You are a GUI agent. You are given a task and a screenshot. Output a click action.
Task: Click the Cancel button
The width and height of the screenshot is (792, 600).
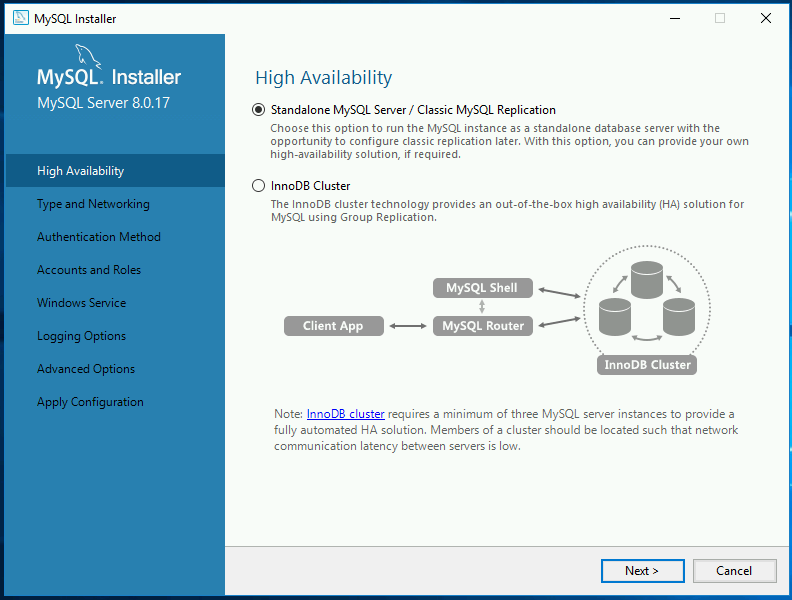pyautogui.click(x=734, y=571)
